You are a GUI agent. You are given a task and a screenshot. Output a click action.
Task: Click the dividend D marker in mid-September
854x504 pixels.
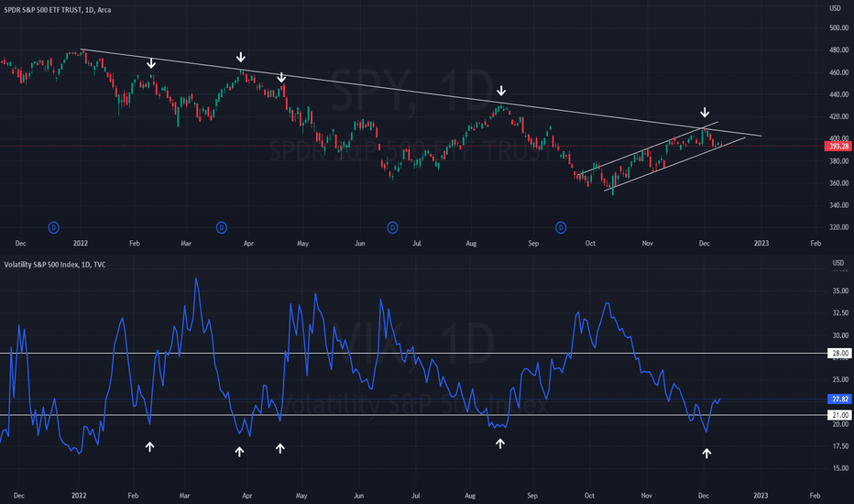[561, 228]
